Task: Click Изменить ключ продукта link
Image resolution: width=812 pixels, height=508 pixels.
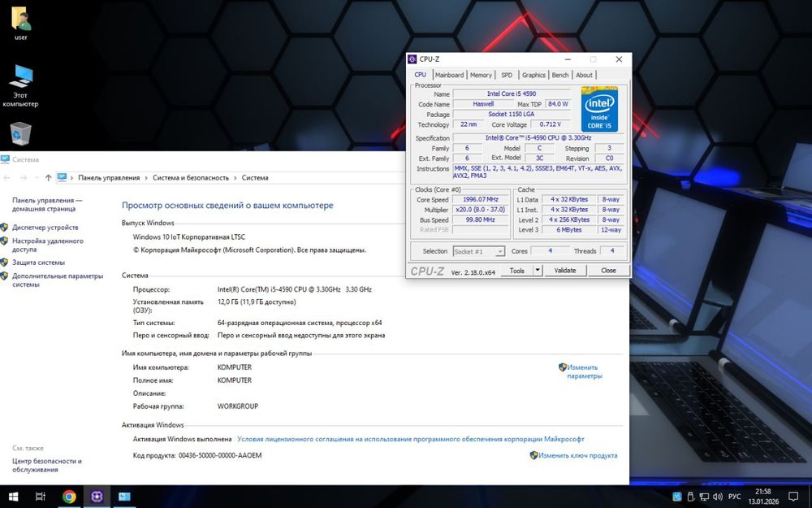Action: [x=577, y=455]
